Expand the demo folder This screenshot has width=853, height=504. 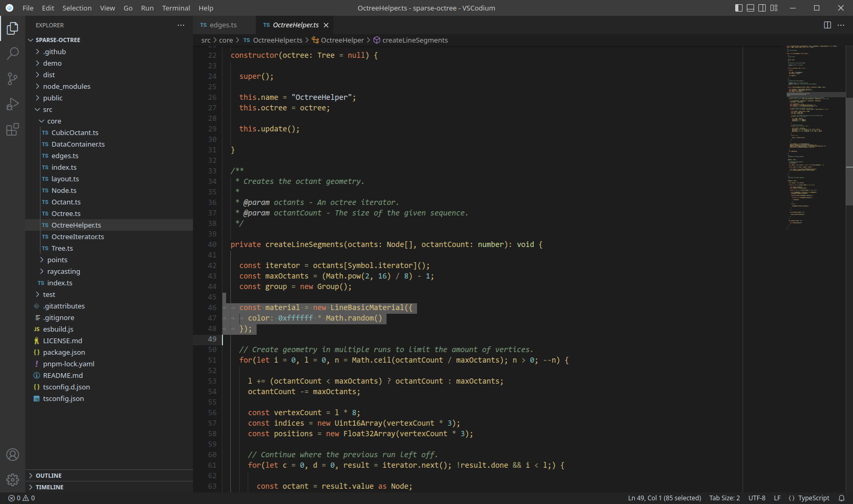(x=109, y=63)
